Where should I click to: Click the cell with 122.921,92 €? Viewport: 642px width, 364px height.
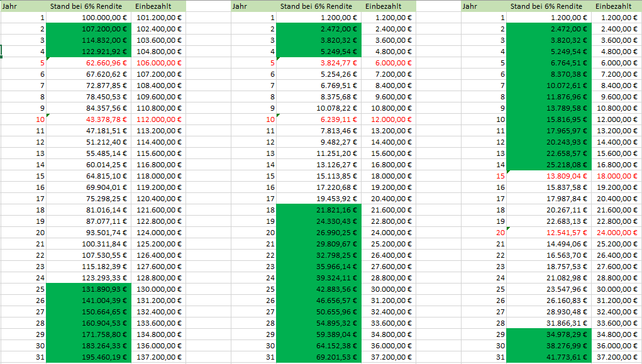pyautogui.click(x=89, y=52)
